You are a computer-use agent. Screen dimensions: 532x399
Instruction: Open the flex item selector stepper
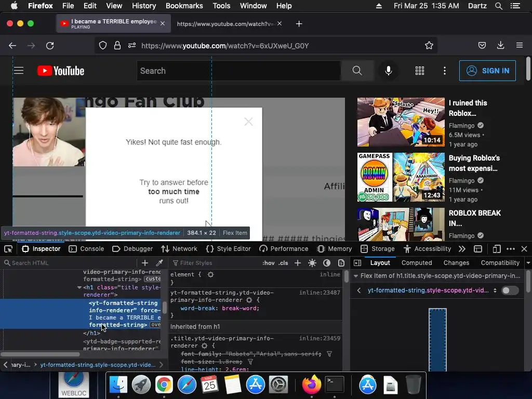[495, 290]
